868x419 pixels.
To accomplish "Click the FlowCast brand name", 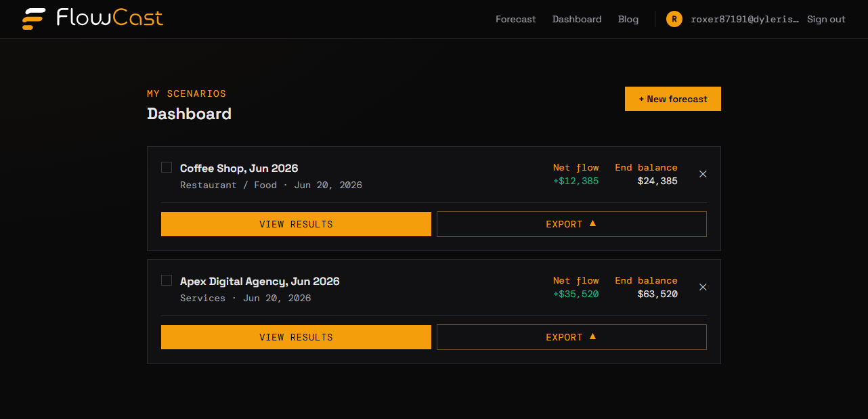I will pos(110,18).
